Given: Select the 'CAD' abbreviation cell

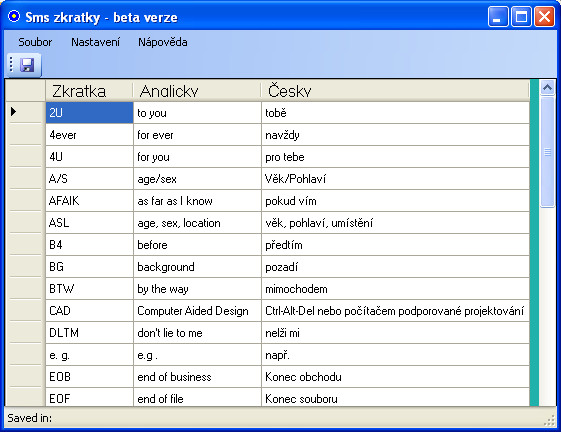Looking at the screenshot, I should click(89, 311).
